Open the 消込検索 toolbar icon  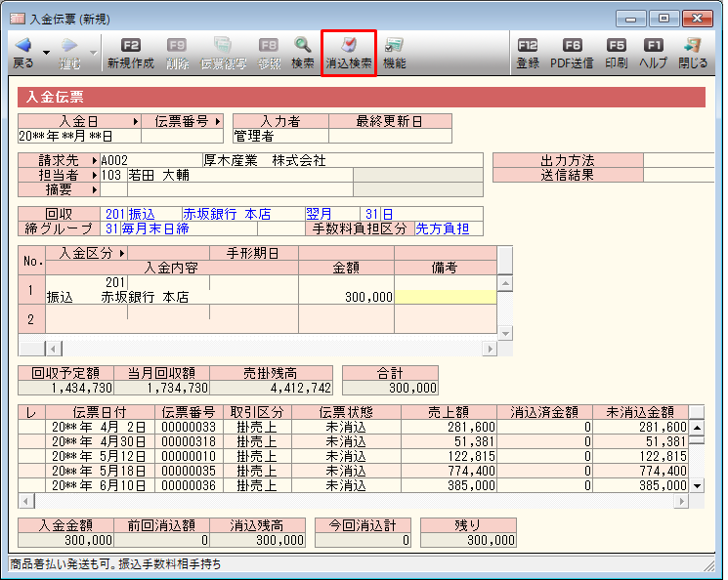tap(349, 45)
